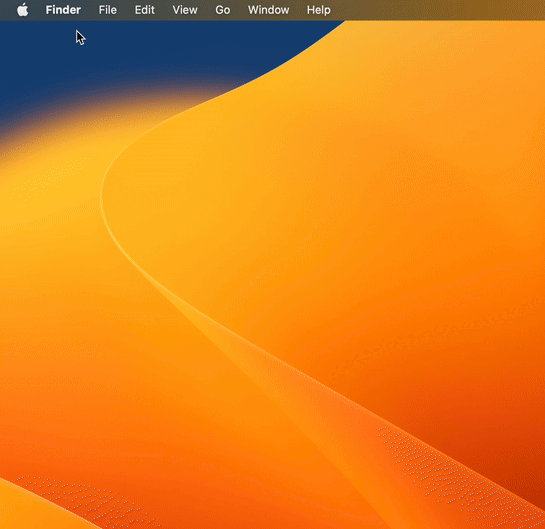Open the Finder application menu
Image resolution: width=545 pixels, height=529 pixels.
63,10
